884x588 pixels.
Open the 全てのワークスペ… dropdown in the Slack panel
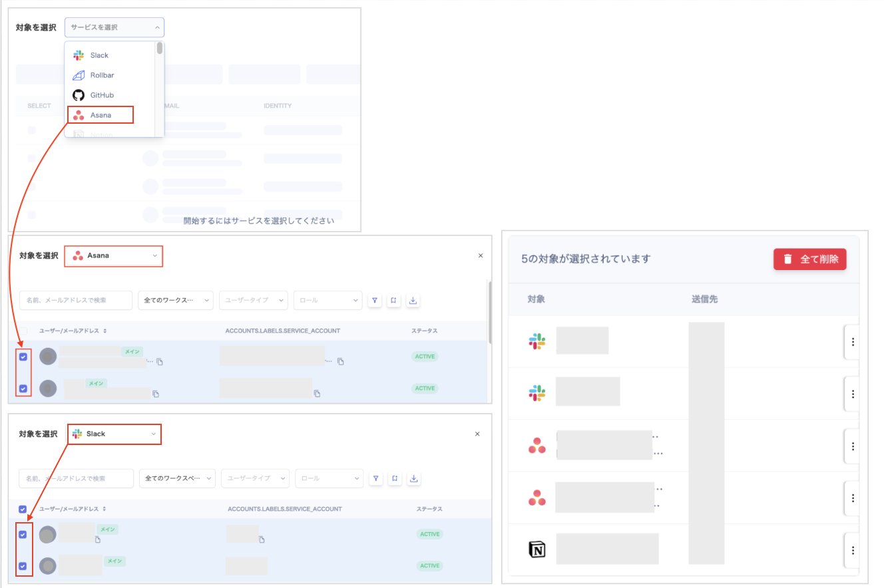177,478
